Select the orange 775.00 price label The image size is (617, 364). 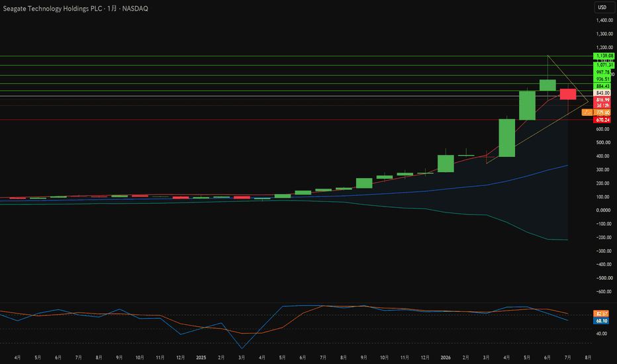pos(603,113)
